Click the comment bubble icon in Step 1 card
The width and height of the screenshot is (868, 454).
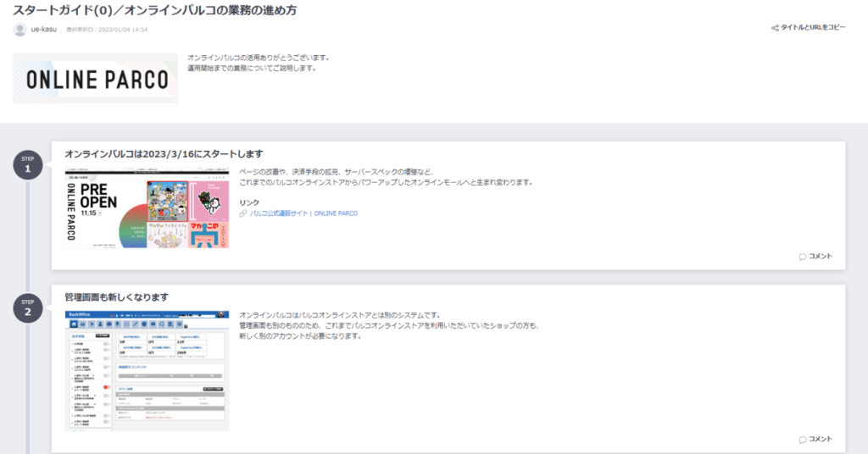803,257
